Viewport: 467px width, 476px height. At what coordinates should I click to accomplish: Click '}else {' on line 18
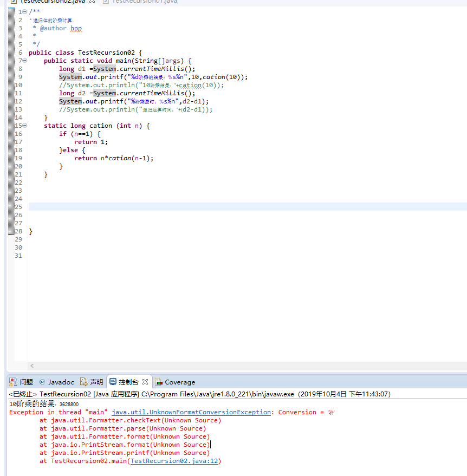pos(72,150)
